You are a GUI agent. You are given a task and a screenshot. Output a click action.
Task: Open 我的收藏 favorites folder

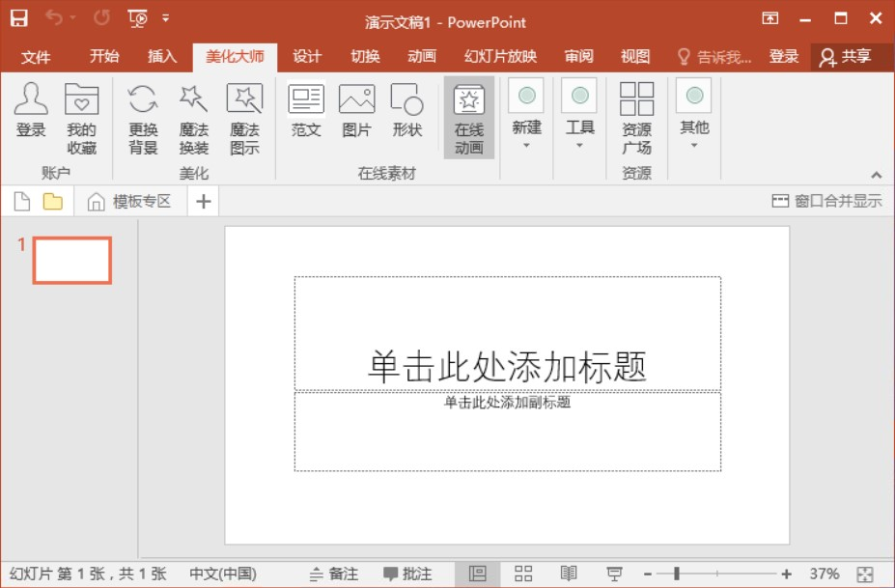(x=82, y=118)
